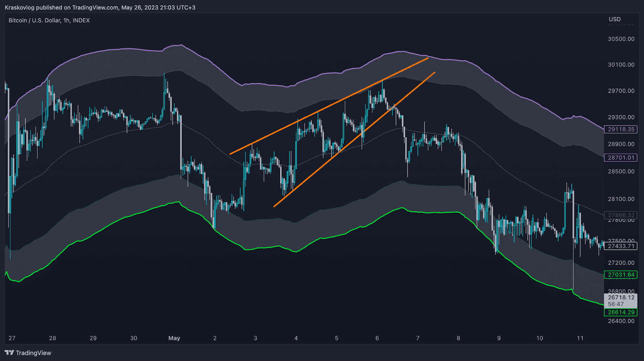
Task: Click date label 6 on time axis
Action: coord(377,338)
